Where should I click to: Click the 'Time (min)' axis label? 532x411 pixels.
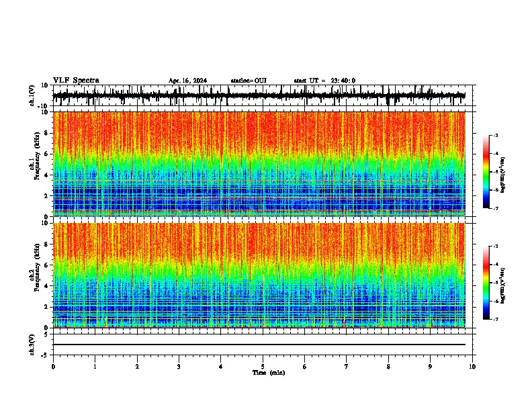pyautogui.click(x=269, y=373)
